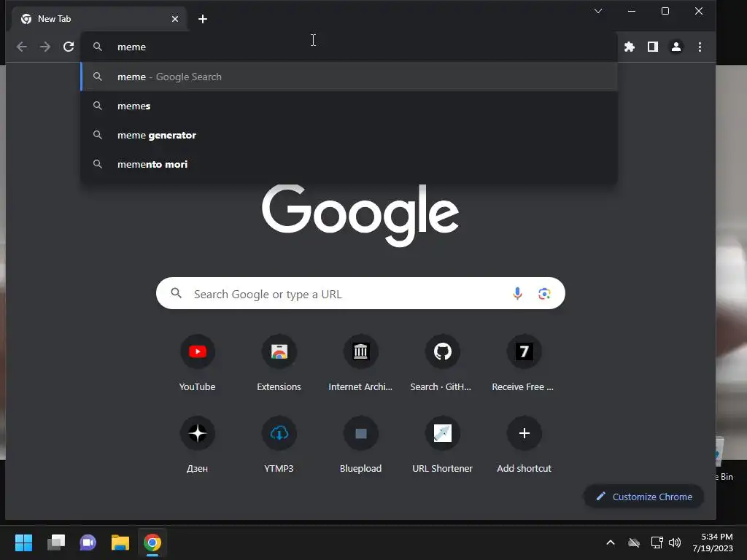Click the Chrome icon in the taskbar

152,542
